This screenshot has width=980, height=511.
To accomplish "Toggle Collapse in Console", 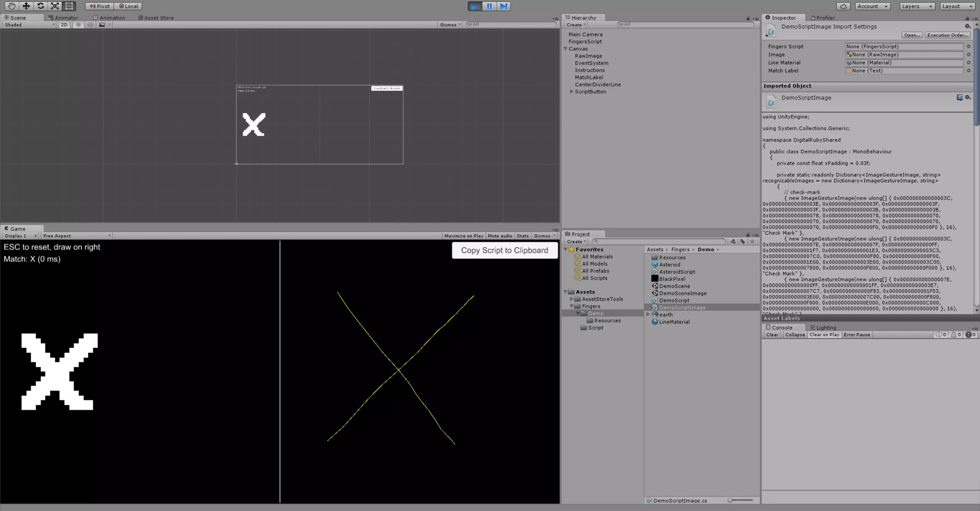I will pyautogui.click(x=794, y=335).
